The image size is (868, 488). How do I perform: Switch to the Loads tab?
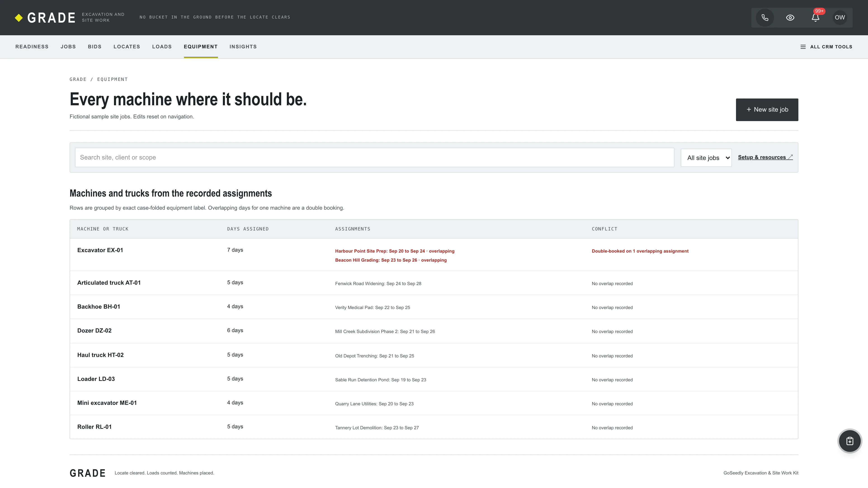pyautogui.click(x=162, y=47)
